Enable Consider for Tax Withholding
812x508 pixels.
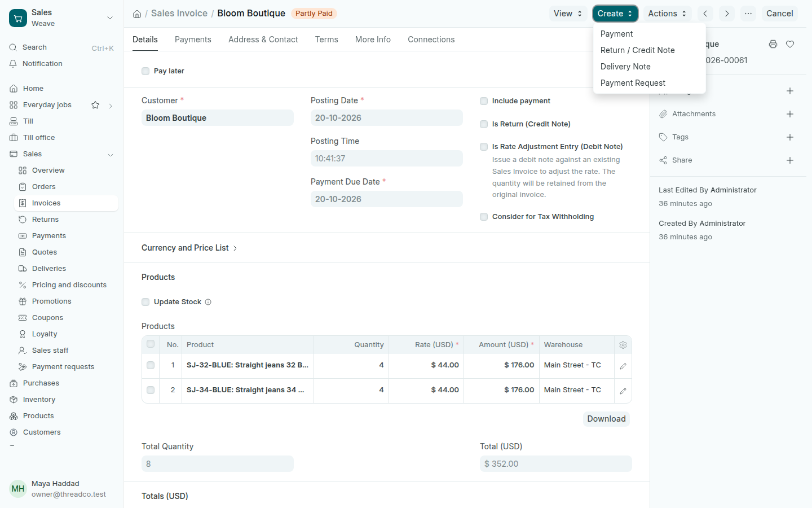(484, 217)
